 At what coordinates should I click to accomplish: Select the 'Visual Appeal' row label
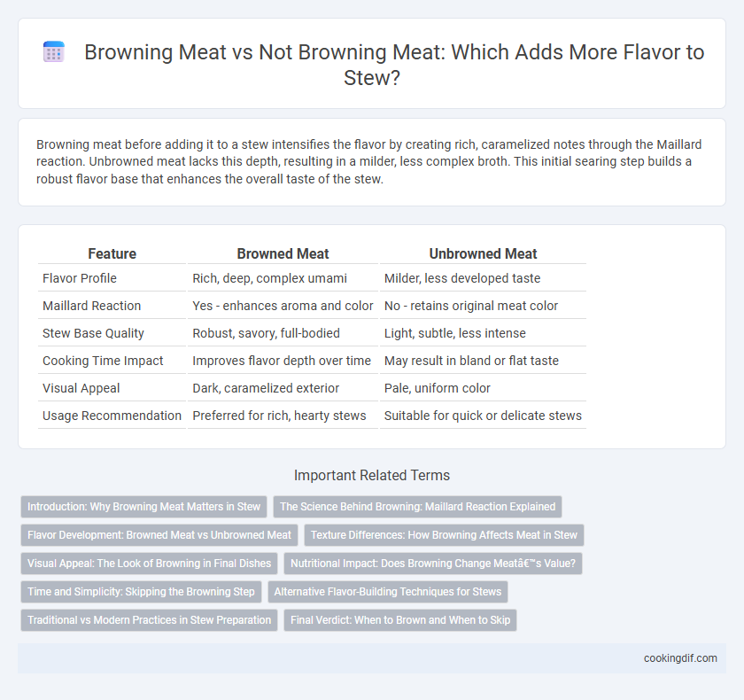click(x=81, y=388)
